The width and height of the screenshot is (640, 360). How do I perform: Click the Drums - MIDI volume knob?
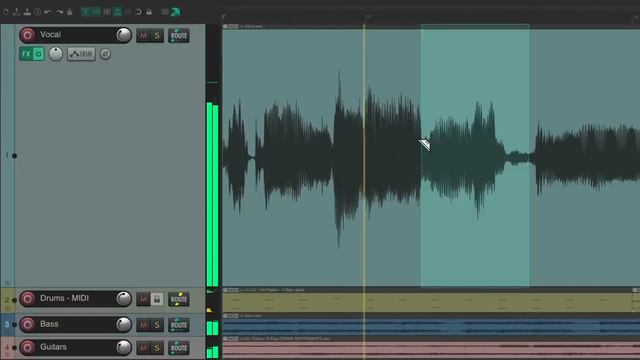click(124, 299)
